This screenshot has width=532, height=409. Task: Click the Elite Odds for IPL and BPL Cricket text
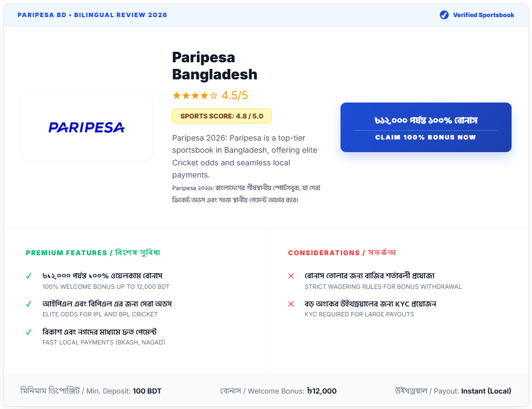tap(100, 314)
